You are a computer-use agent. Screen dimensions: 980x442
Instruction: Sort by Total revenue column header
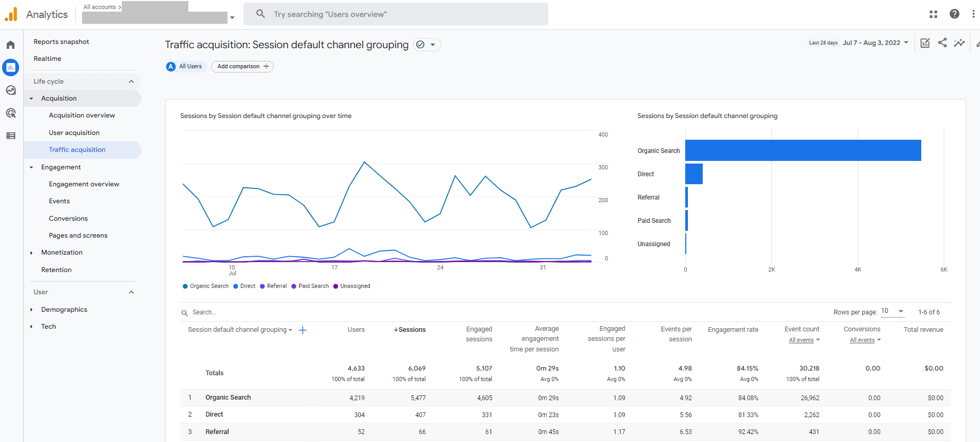click(923, 330)
